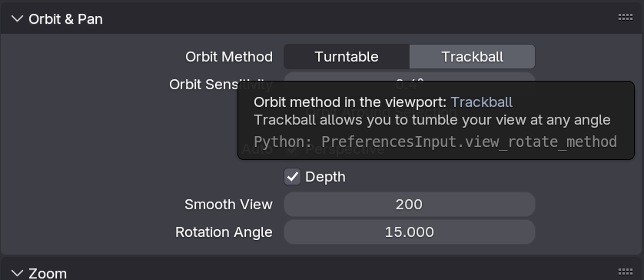Collapse the Orbit & Pan panel chevron
The width and height of the screenshot is (644, 280).
[17, 19]
